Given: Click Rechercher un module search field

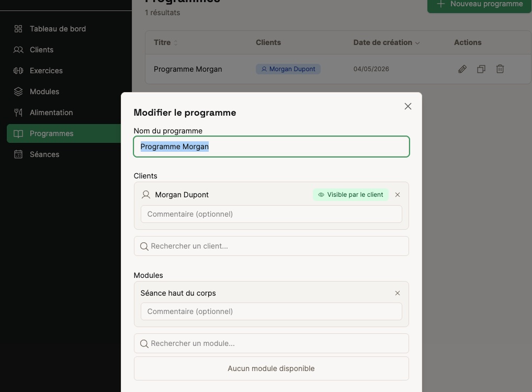Looking at the screenshot, I should [x=271, y=343].
